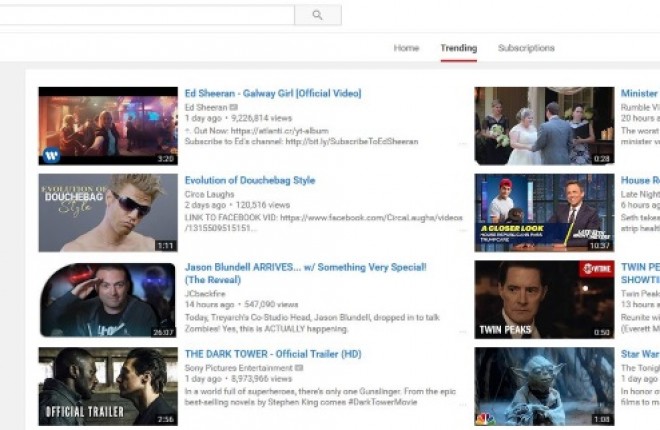Switch to the Subscriptions tab

(x=526, y=48)
